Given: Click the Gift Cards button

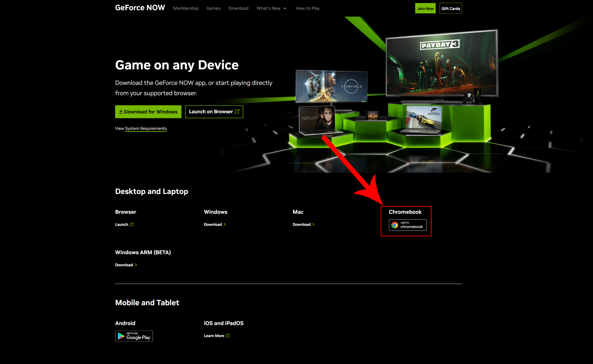Looking at the screenshot, I should pos(450,8).
